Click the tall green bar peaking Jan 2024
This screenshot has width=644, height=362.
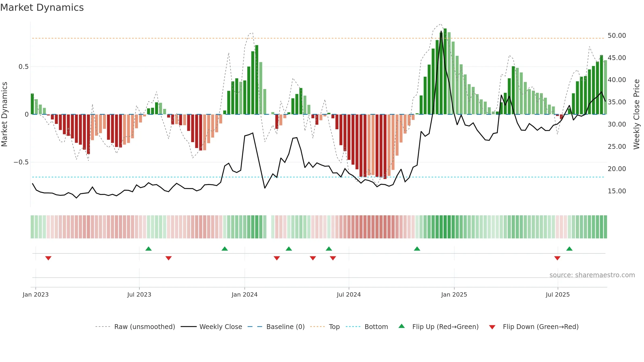257,80
